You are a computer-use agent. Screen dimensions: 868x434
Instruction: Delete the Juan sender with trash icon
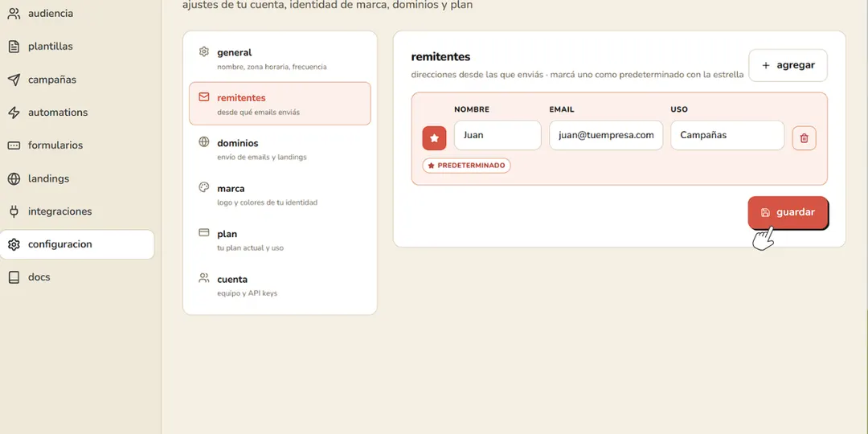[x=804, y=138]
